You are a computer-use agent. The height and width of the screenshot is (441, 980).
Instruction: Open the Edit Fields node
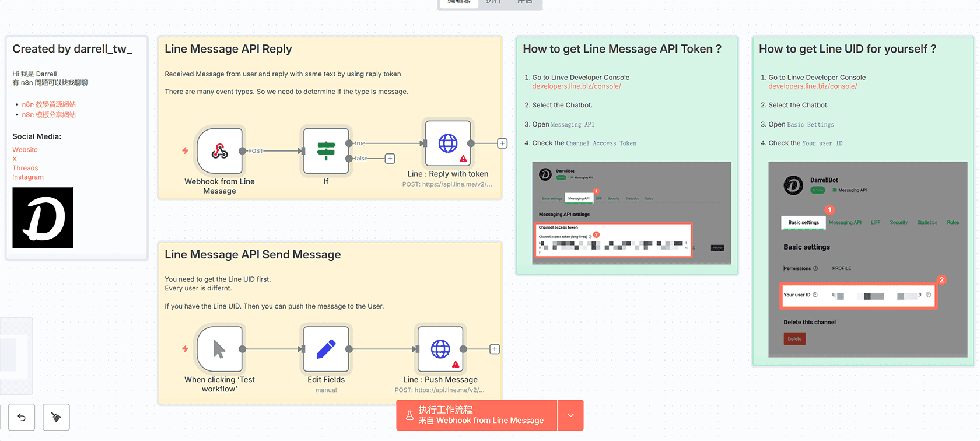click(325, 349)
